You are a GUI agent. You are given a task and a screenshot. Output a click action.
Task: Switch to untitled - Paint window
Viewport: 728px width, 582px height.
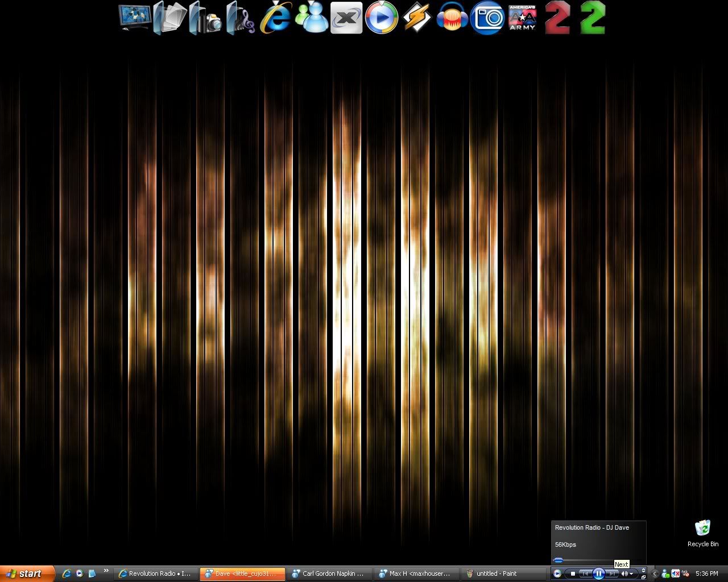click(503, 573)
